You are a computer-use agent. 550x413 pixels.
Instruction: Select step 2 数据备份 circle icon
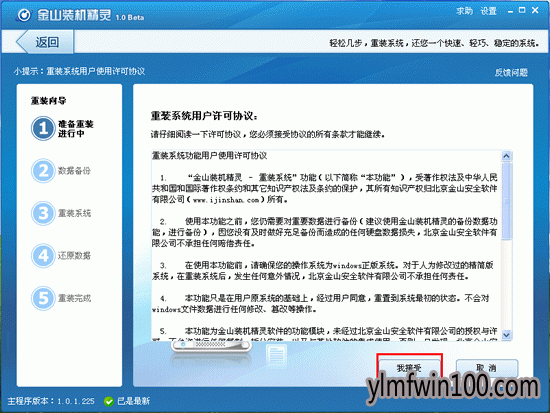tap(43, 171)
